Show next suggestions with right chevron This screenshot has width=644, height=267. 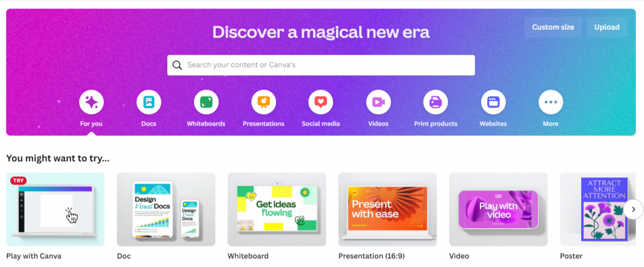coord(633,210)
